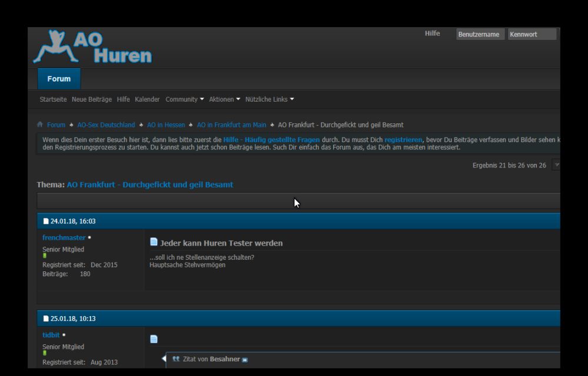
Task: Click the site logo figure icon
Action: click(x=55, y=47)
